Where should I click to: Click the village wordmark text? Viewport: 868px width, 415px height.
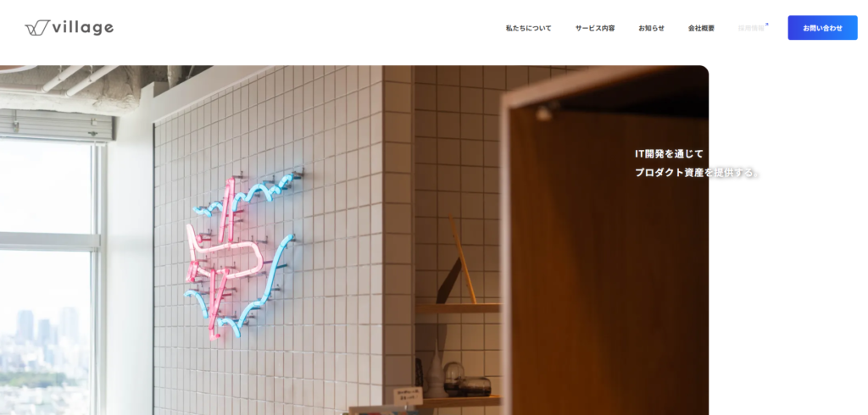click(83, 28)
